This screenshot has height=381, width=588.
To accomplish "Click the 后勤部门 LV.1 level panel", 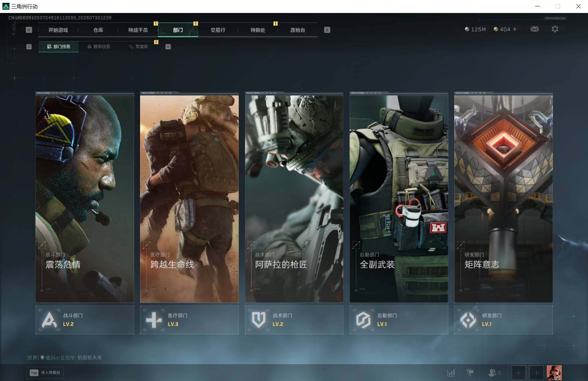I will (399, 320).
